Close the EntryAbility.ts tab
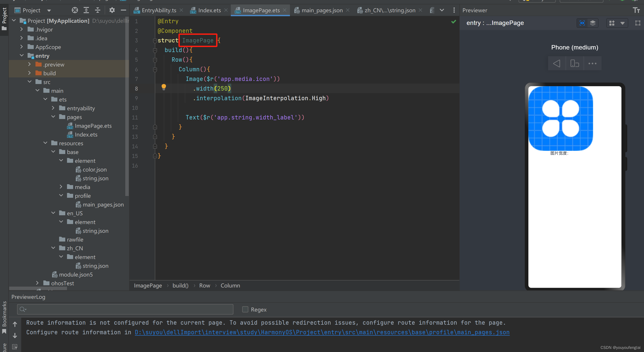Viewport: 644px width, 352px height. coord(182,10)
